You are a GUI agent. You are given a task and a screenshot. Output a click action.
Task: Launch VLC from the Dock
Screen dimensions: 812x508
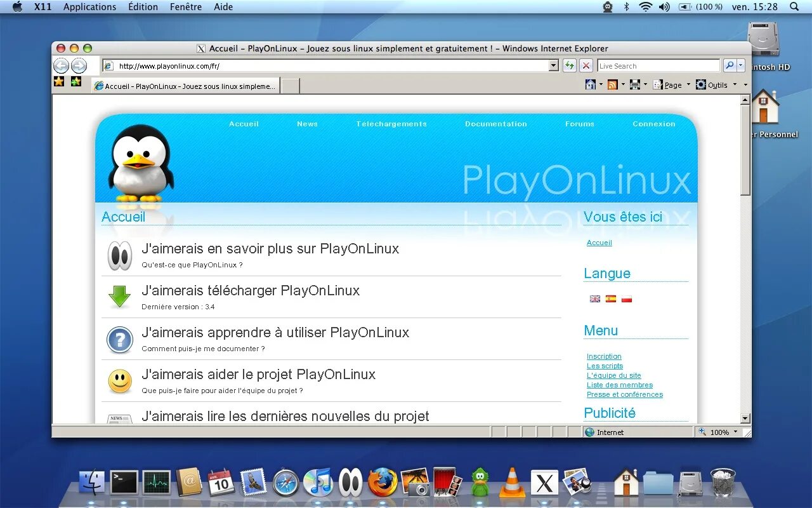512,482
